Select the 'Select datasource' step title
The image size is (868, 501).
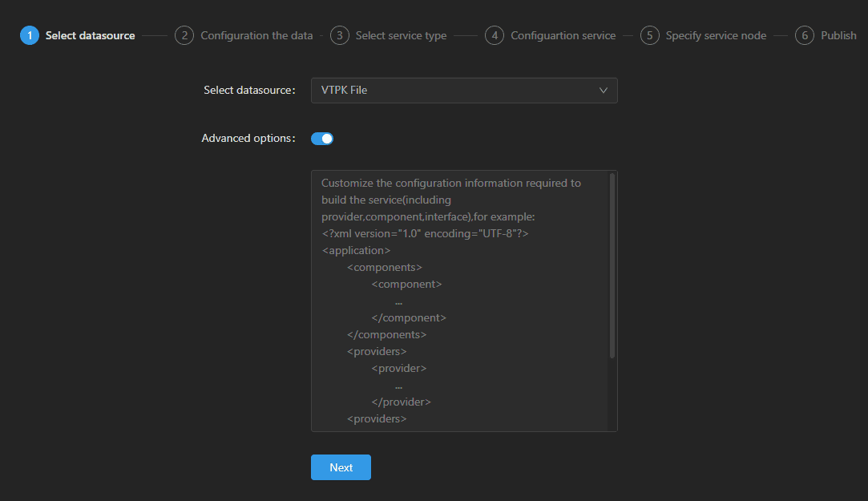90,35
